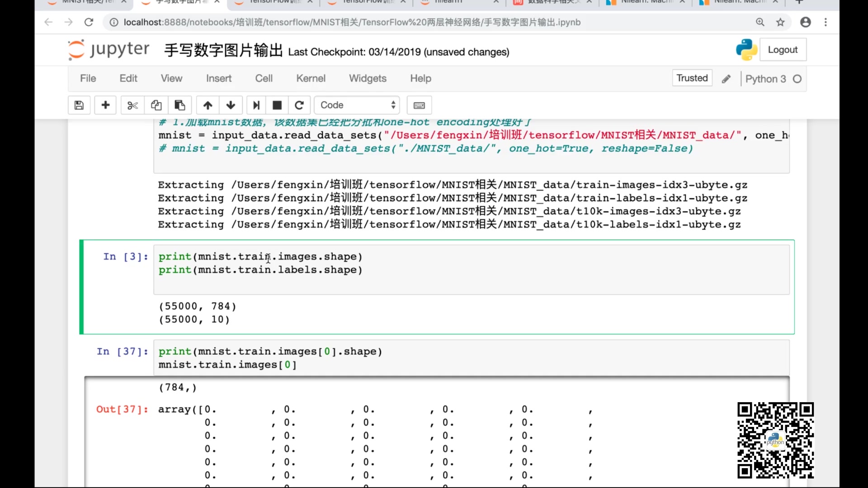The image size is (868, 488).
Task: Click into the In [3] code cell
Action: (472, 270)
